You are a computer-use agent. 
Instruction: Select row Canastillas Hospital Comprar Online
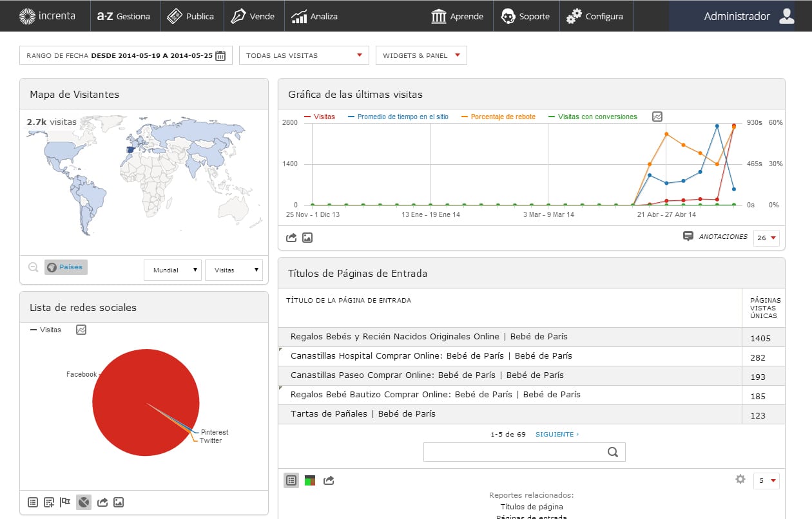pyautogui.click(x=532, y=356)
